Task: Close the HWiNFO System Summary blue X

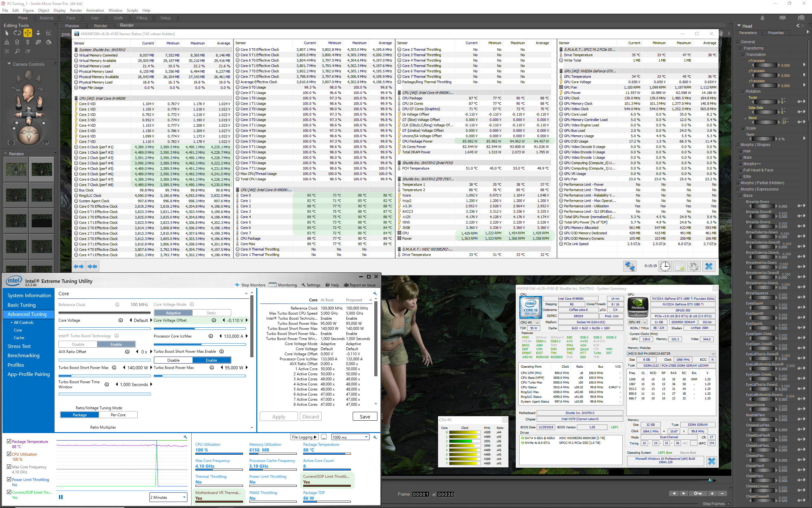Action: coord(711,461)
